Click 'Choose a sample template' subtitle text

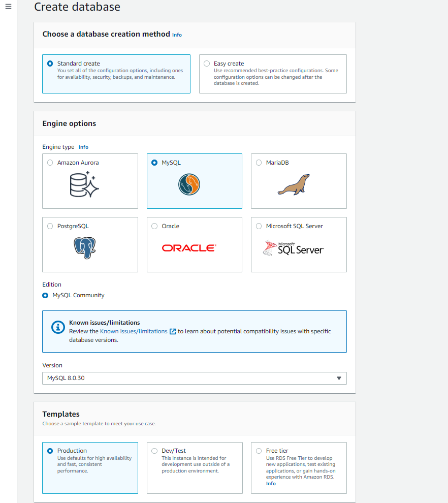[99, 424]
